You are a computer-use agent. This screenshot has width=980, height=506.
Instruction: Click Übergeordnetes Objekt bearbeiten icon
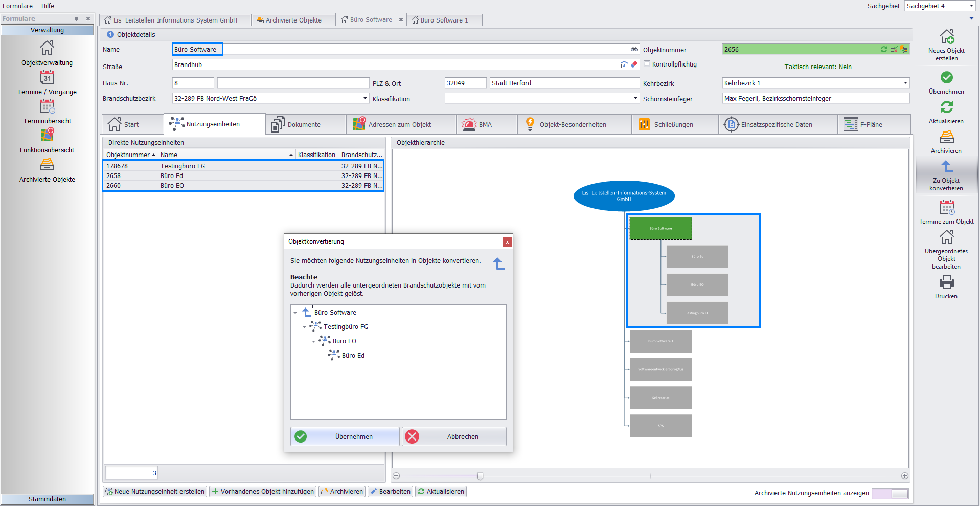coord(946,237)
